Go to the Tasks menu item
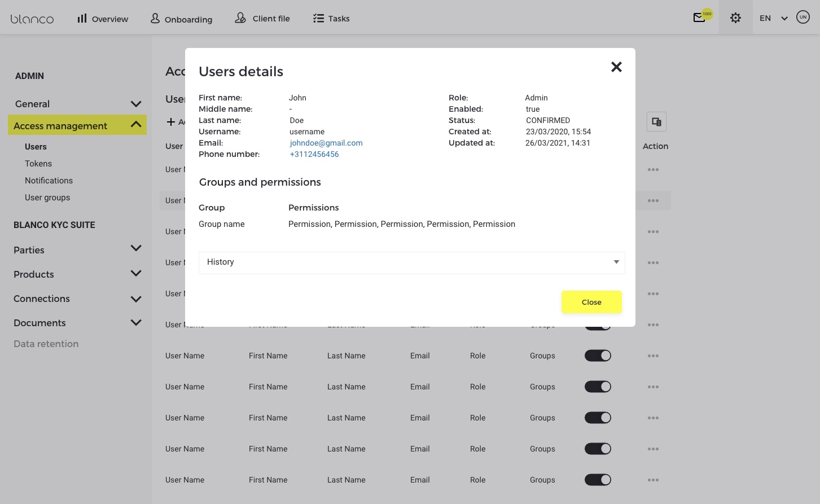Viewport: 820px width, 504px height. 331,19
